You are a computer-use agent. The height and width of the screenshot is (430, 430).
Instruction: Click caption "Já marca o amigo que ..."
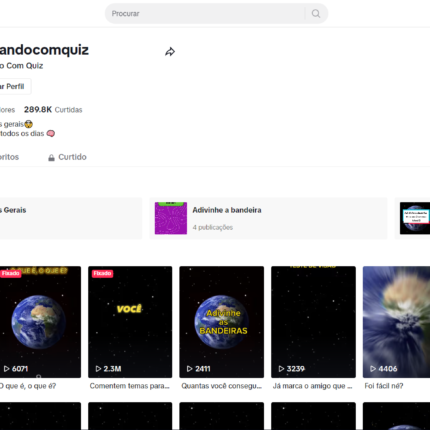click(x=313, y=386)
